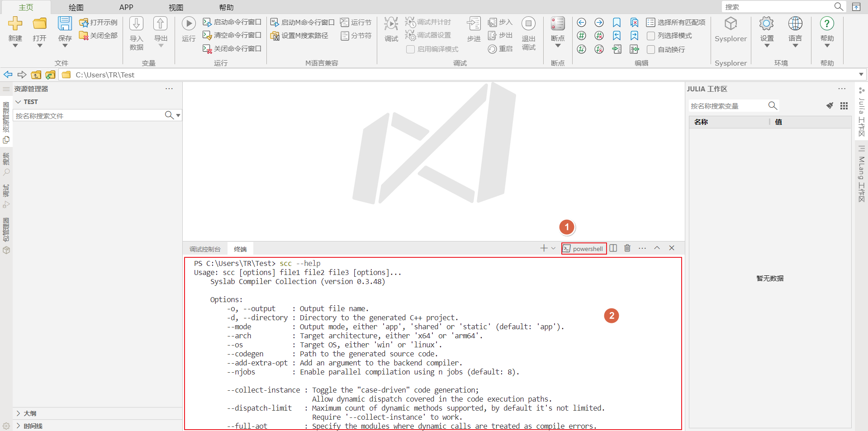Click the Run (运行) play icon
The image size is (868, 431).
pyautogui.click(x=189, y=24)
